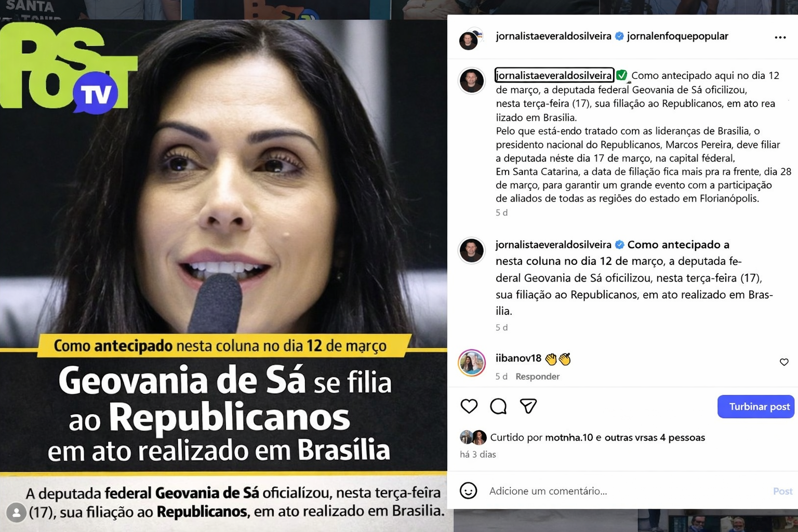Share the post with paper plane icon
798x532 pixels.
coord(528,406)
